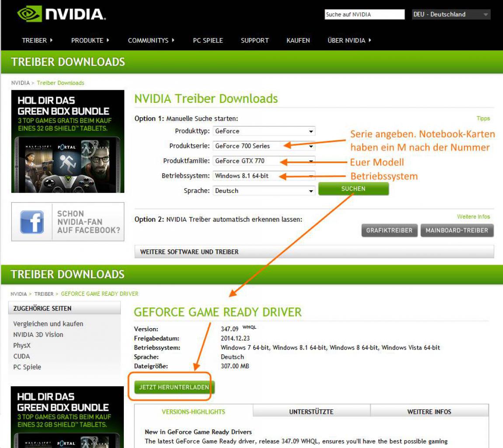Open the PRODUKTE menu
This screenshot has height=448, width=503.
point(90,40)
